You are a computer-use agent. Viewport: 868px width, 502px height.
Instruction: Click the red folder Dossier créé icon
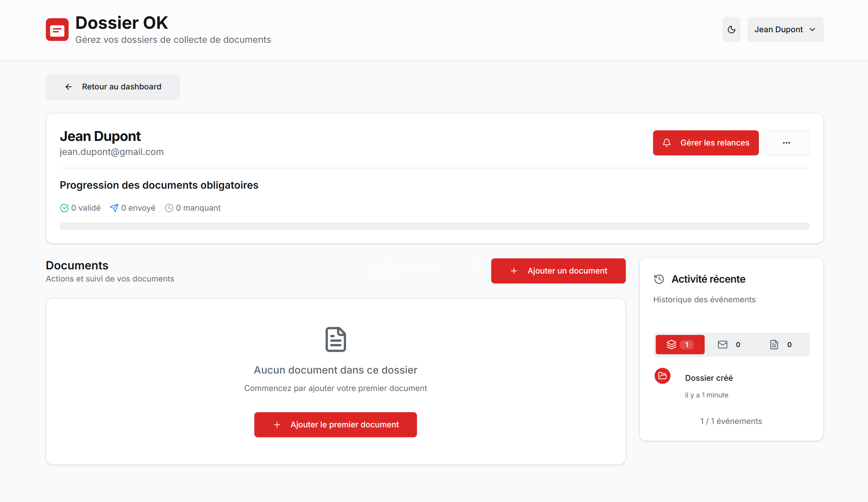coord(663,376)
